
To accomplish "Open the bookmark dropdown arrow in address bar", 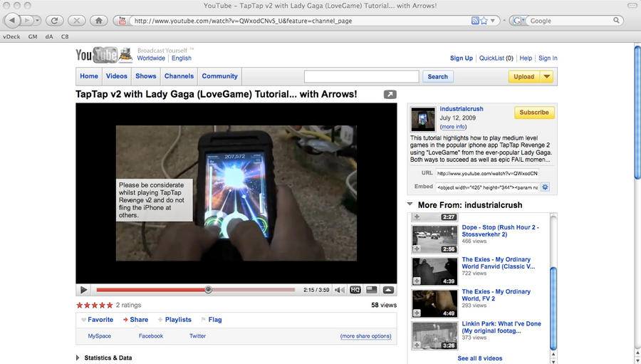I will click(493, 21).
